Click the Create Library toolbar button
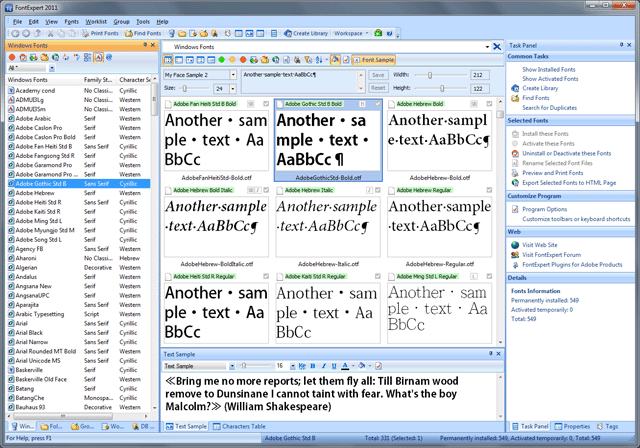 [306, 33]
